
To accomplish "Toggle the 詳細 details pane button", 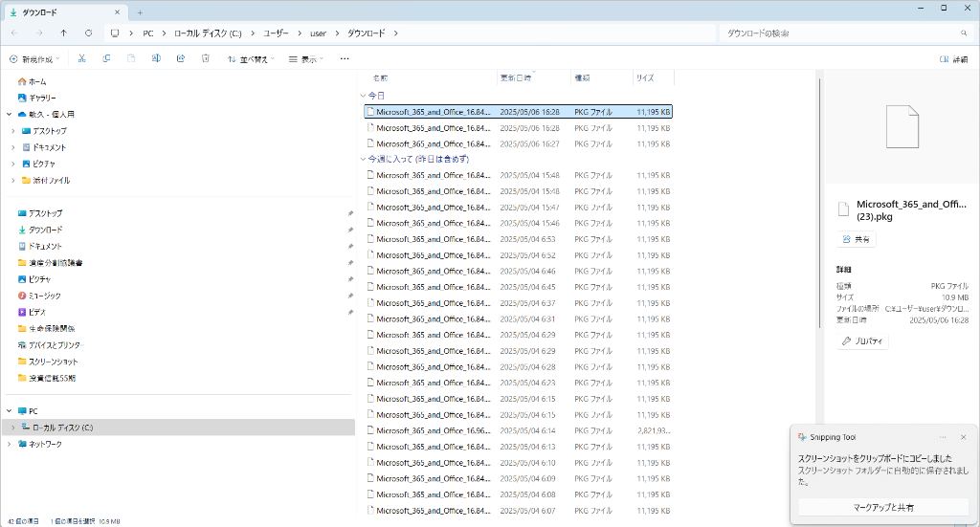I will (x=954, y=59).
